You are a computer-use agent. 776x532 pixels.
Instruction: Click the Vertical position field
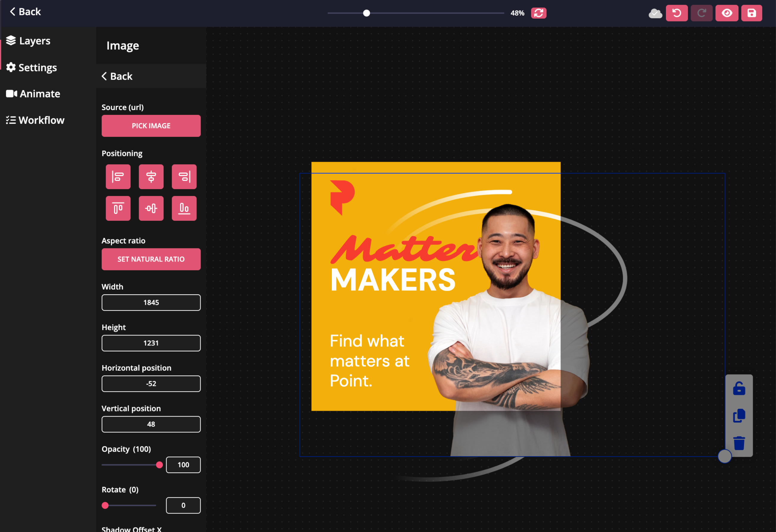(x=151, y=424)
